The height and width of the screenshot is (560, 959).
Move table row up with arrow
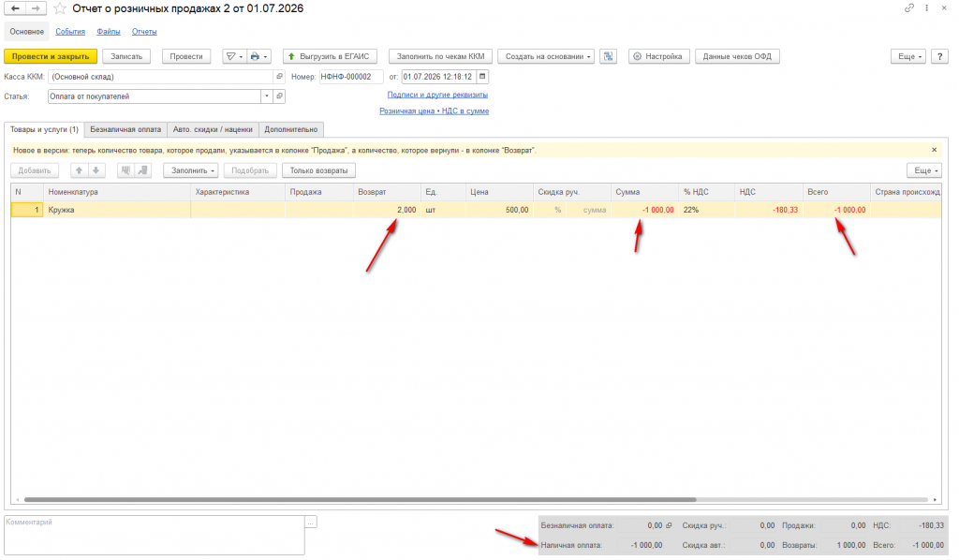tap(79, 170)
